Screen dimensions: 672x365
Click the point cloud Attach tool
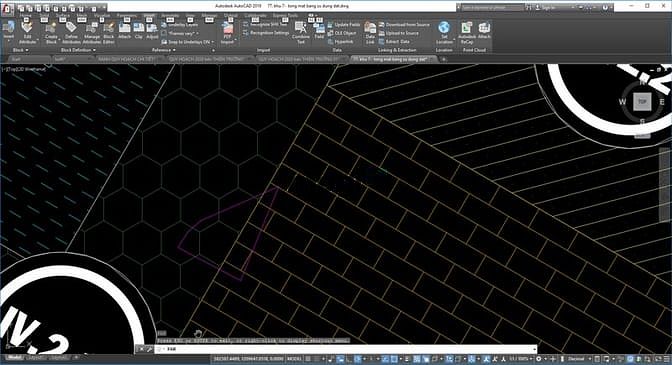click(484, 31)
